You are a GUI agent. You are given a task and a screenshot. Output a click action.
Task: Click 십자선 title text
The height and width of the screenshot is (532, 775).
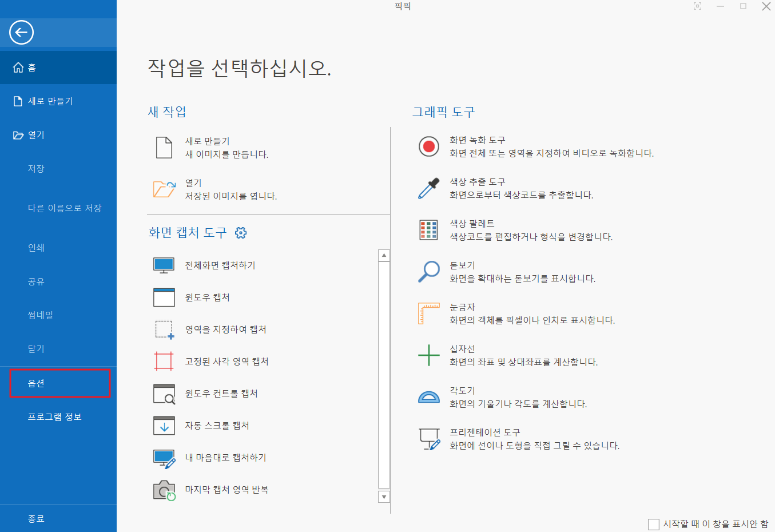coord(462,349)
